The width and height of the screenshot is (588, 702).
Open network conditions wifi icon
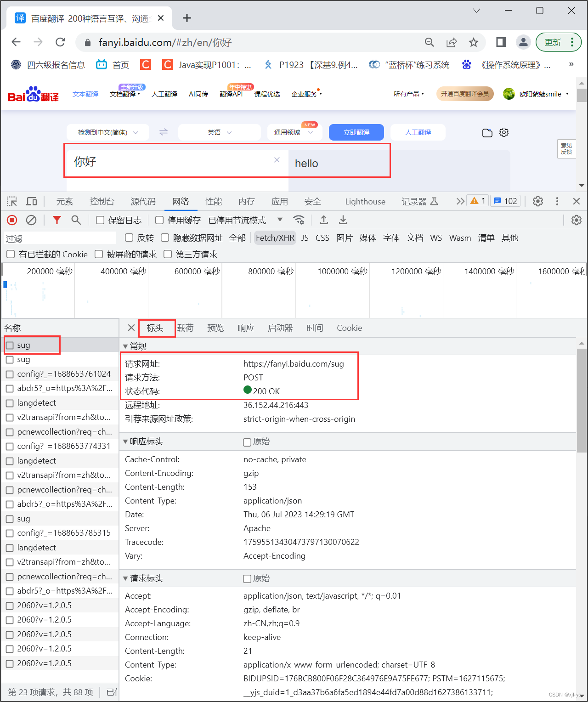(299, 220)
